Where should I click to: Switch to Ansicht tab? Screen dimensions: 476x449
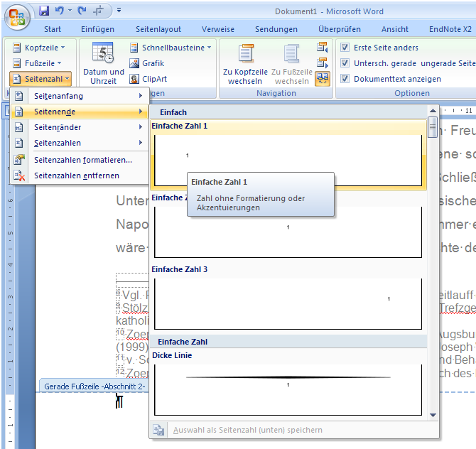pos(394,29)
